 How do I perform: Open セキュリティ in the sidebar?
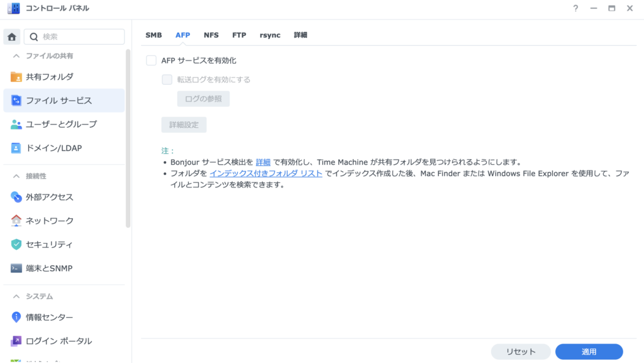pos(64,244)
